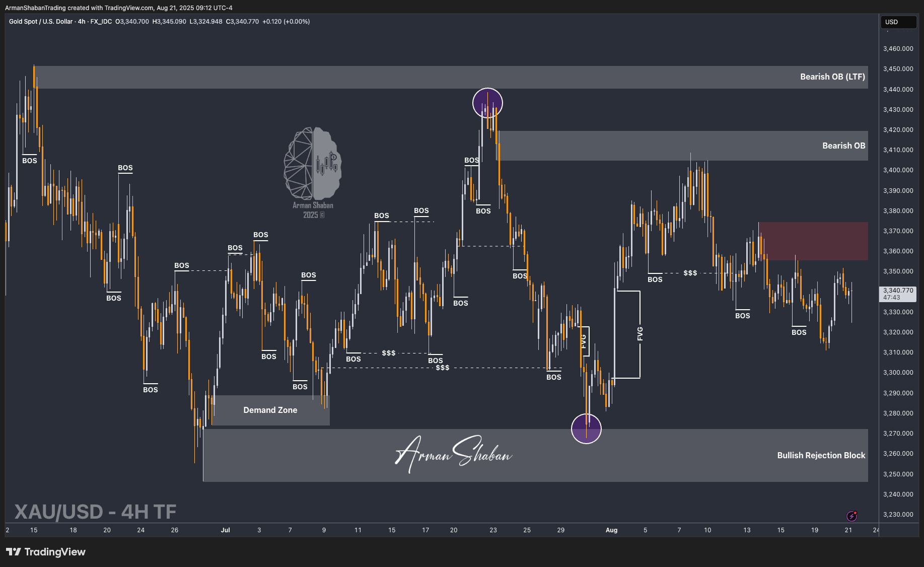Click the current price label 3,340.770
924x567 pixels.
click(898, 291)
